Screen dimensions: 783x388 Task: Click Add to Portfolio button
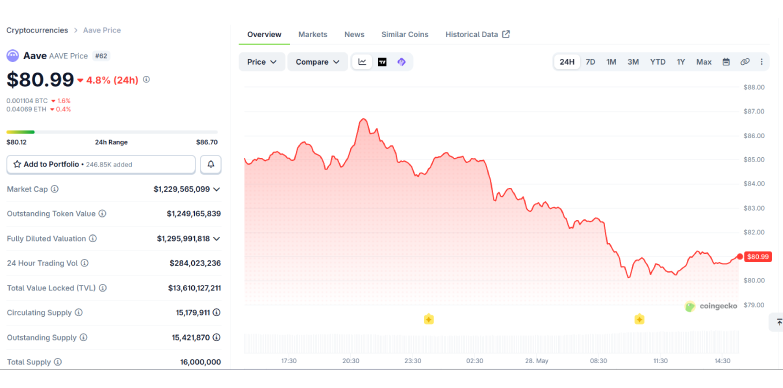click(101, 164)
